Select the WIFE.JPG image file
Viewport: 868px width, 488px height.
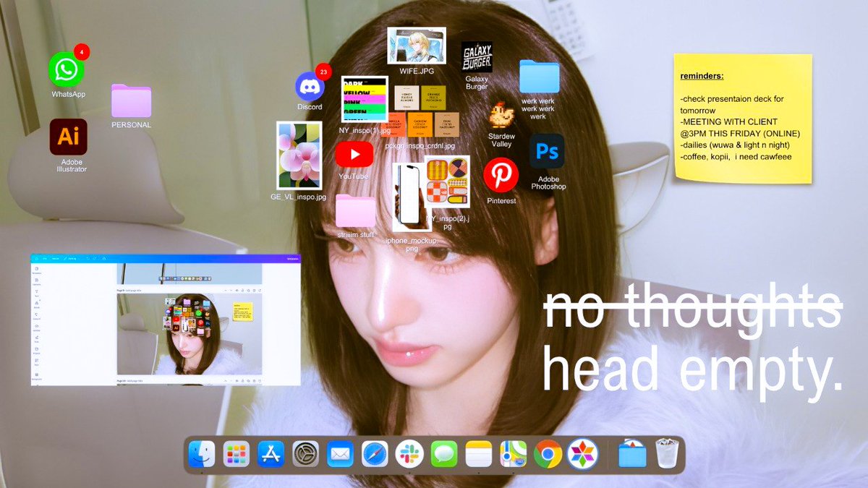pyautogui.click(x=416, y=46)
